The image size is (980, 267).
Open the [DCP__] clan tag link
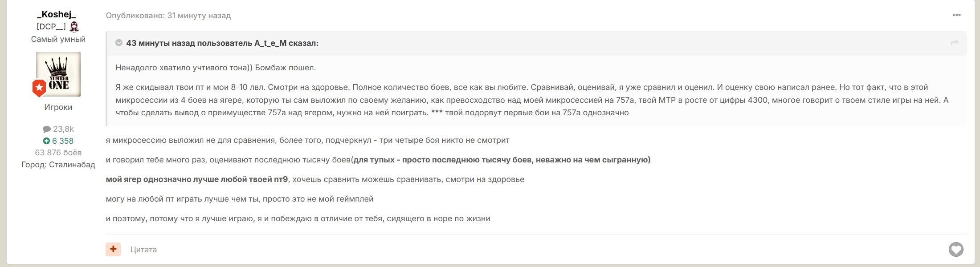(51, 27)
